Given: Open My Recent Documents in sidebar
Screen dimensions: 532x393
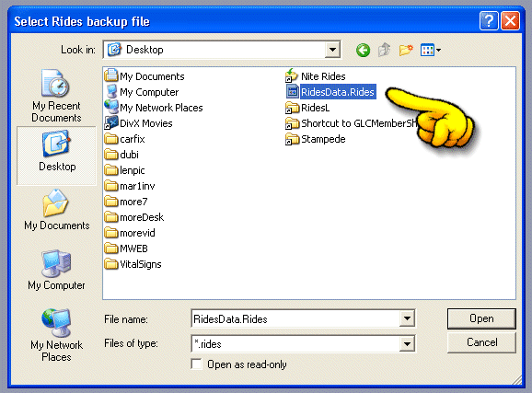Looking at the screenshot, I should click(x=56, y=96).
